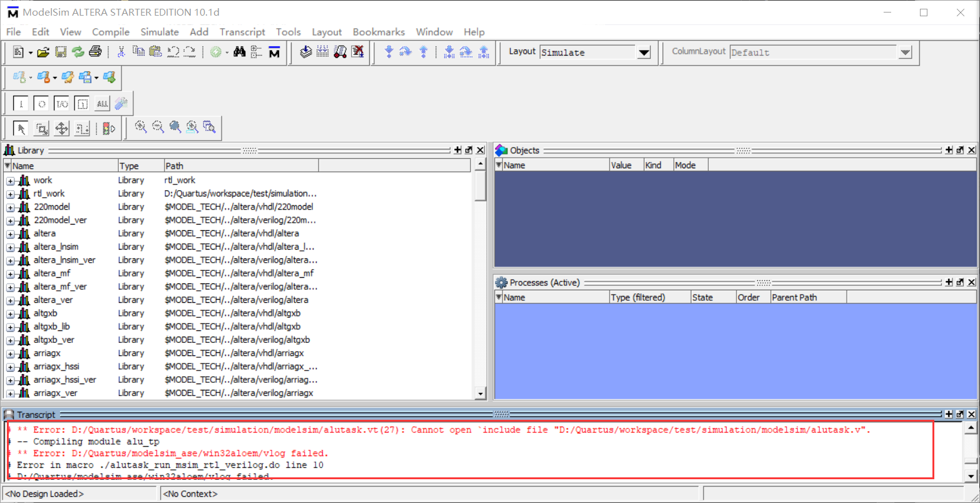Click the Compile toolbar icon
The image size is (980, 503).
(306, 52)
